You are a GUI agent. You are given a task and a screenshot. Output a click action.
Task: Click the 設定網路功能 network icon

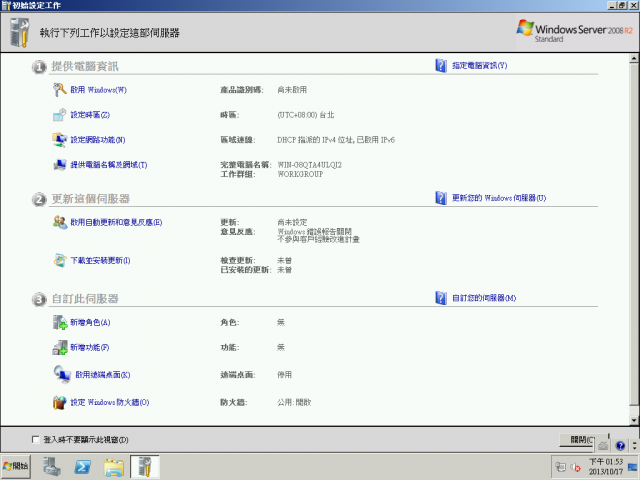(x=60, y=140)
